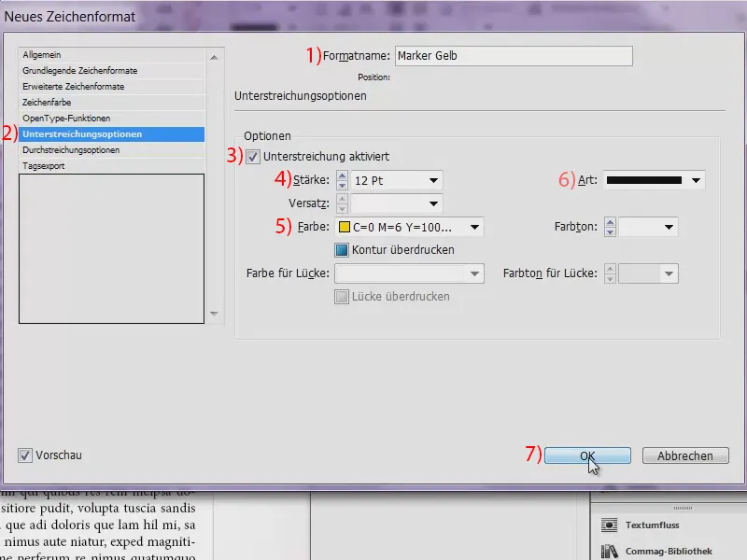Select Allgemein in the category list
This screenshot has width=747, height=560.
tap(112, 55)
